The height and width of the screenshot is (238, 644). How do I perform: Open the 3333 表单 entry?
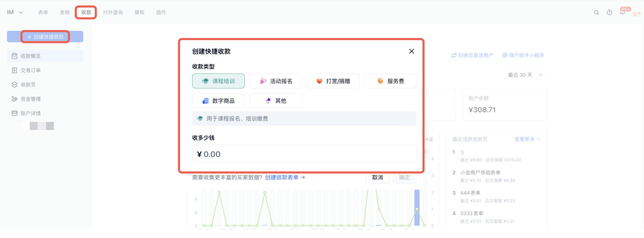click(x=472, y=213)
